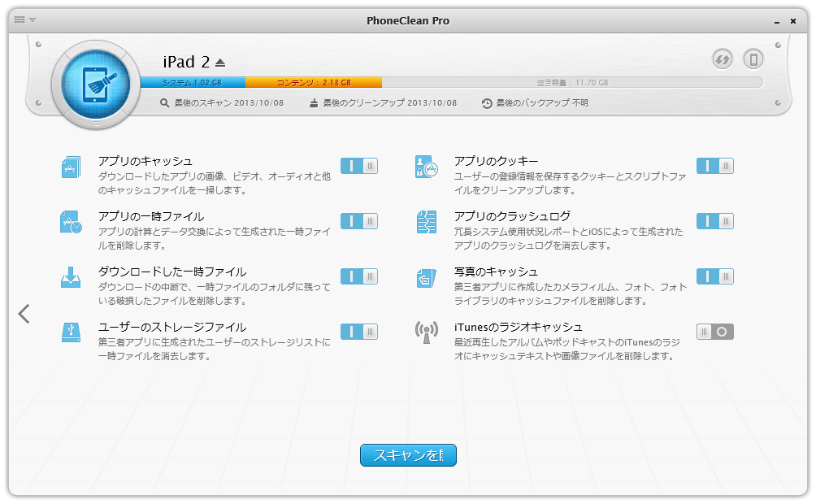Click the 写真のキャッシュ photo icon
This screenshot has width=816, height=504.
click(x=427, y=278)
